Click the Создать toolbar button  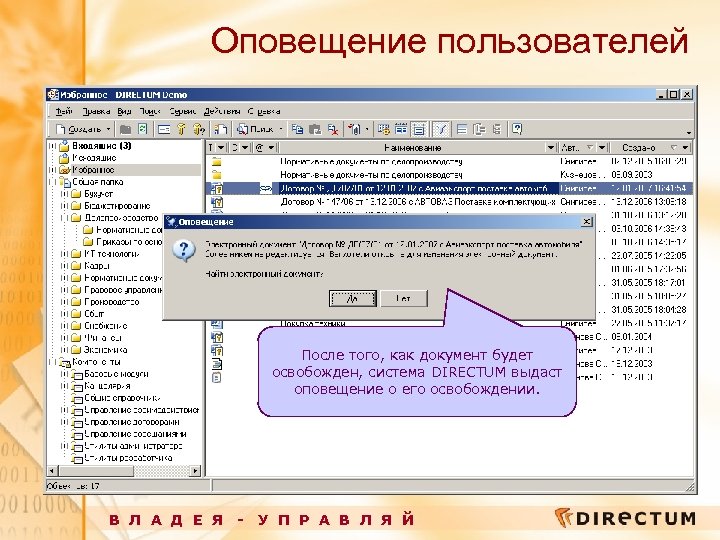click(79, 129)
